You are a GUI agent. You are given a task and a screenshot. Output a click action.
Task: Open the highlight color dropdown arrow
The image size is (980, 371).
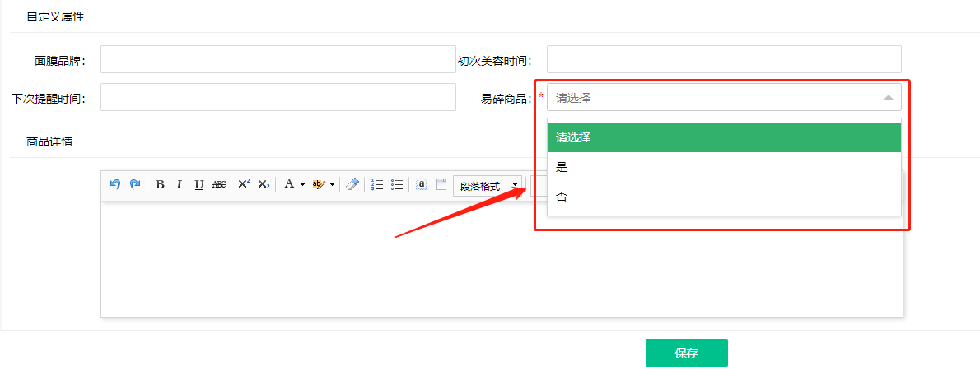[x=333, y=185]
